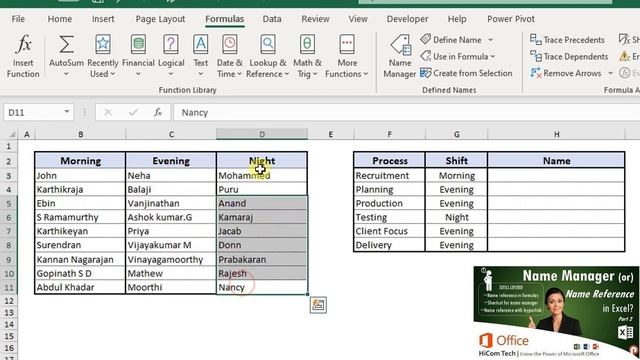
Task: Expand the AutoSum dropdown arrow
Action: [x=66, y=74]
